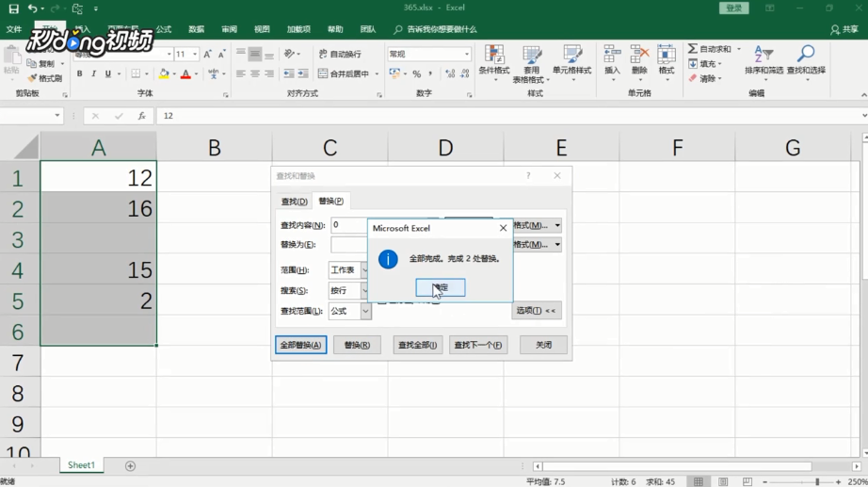
Task: Click the 全部替换(A) Replace All button
Action: pos(300,345)
